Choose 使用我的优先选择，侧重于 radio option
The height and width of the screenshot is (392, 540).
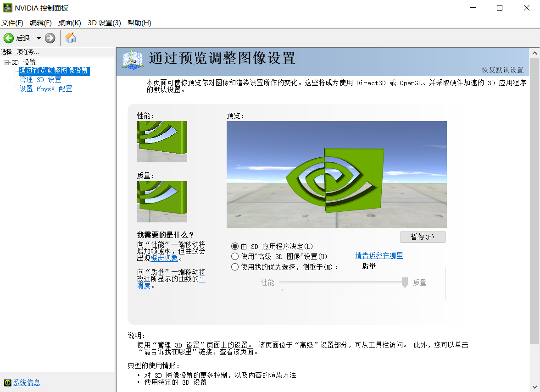(235, 267)
